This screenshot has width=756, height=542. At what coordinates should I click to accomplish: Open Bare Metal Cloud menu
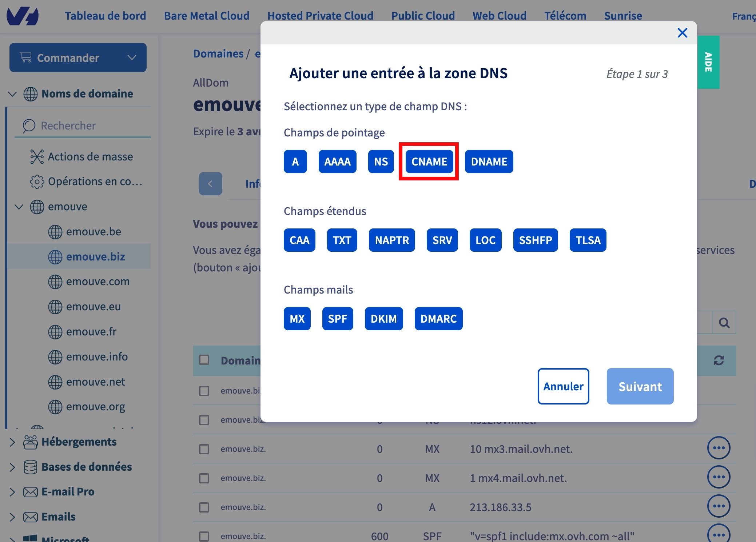(x=207, y=16)
